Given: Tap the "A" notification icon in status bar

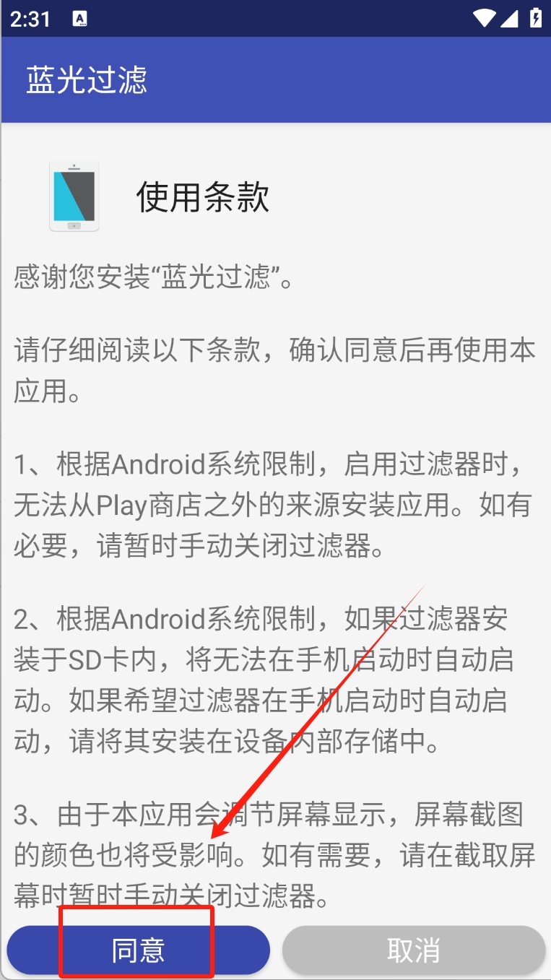Looking at the screenshot, I should pyautogui.click(x=80, y=19).
